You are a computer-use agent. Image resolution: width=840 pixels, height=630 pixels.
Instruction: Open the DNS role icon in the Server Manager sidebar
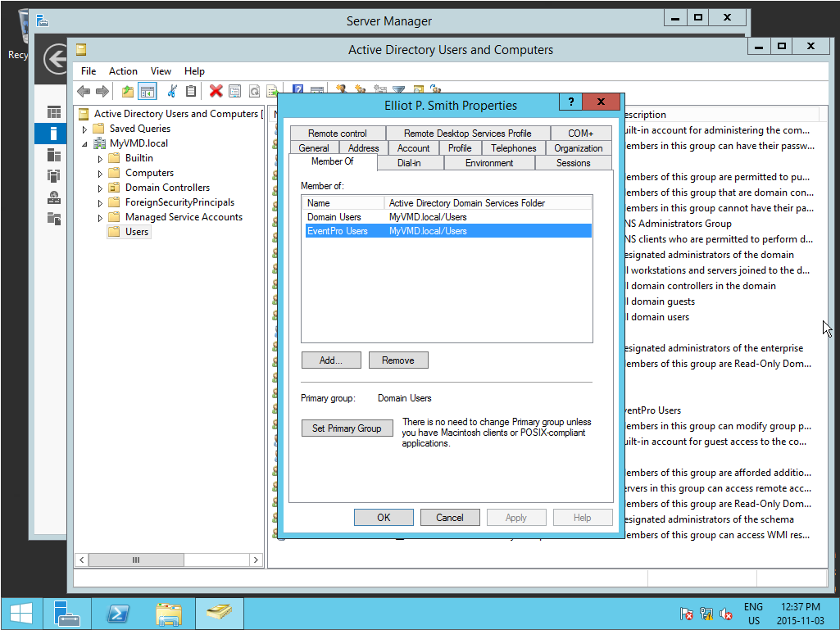click(x=53, y=197)
